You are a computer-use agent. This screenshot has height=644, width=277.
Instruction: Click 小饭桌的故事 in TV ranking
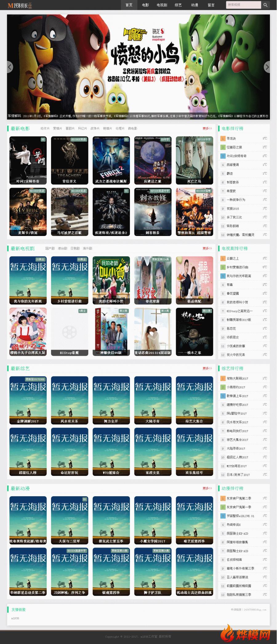(236, 346)
